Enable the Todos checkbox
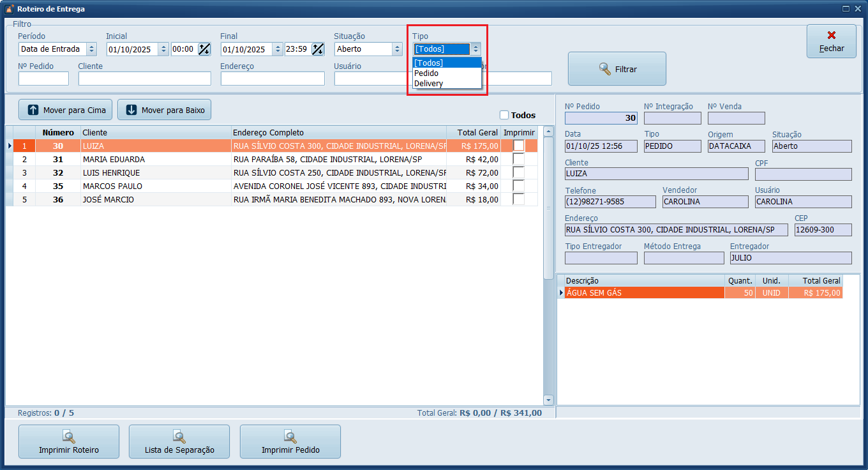Image resolution: width=868 pixels, height=470 pixels. click(504, 115)
